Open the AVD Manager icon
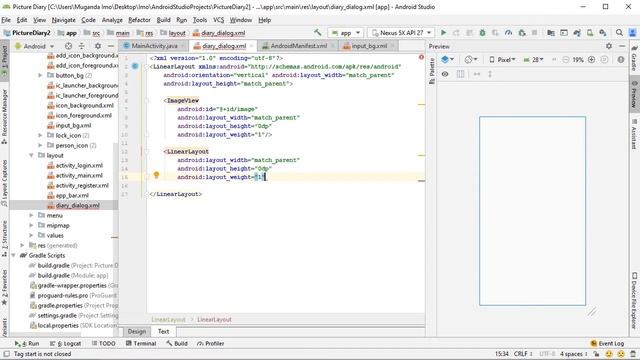 tap(590, 33)
